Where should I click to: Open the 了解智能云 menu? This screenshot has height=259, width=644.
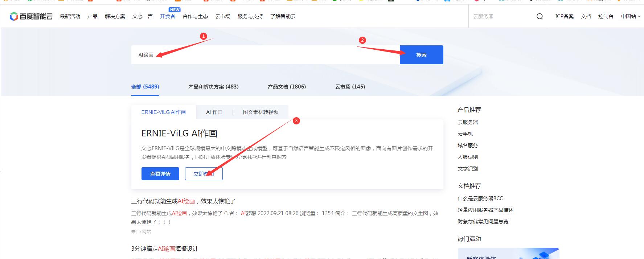(x=283, y=16)
